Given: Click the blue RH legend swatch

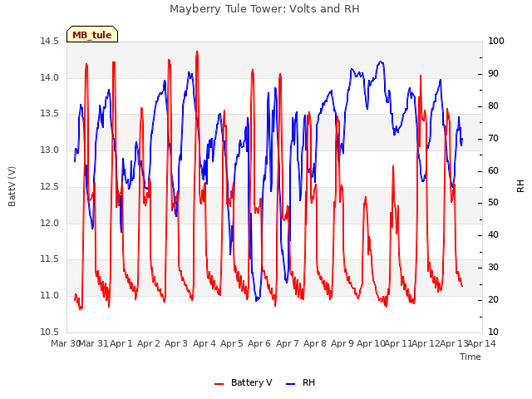Looking at the screenshot, I should (291, 384).
